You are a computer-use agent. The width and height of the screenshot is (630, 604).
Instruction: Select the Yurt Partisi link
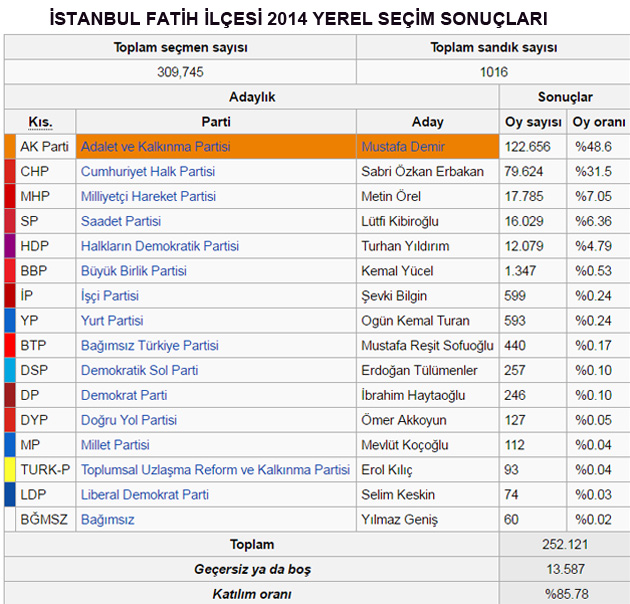point(111,321)
